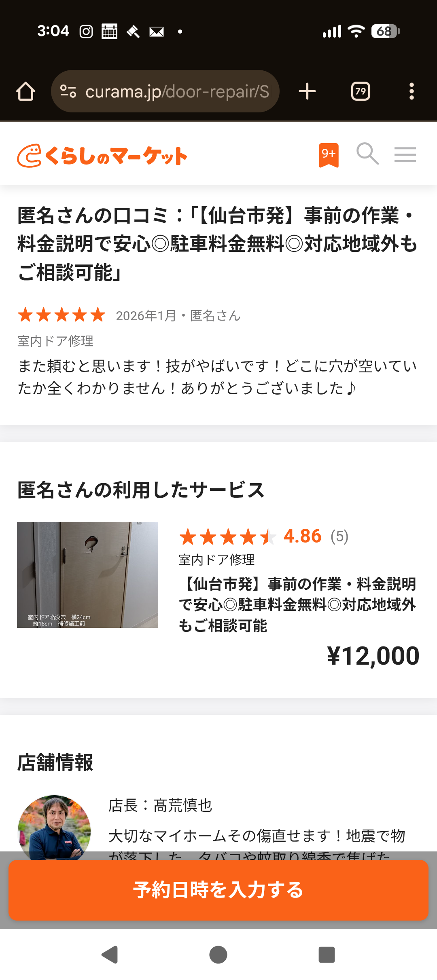Tap the curama.jp address bar
Screen dimensions: 437x980
177,92
